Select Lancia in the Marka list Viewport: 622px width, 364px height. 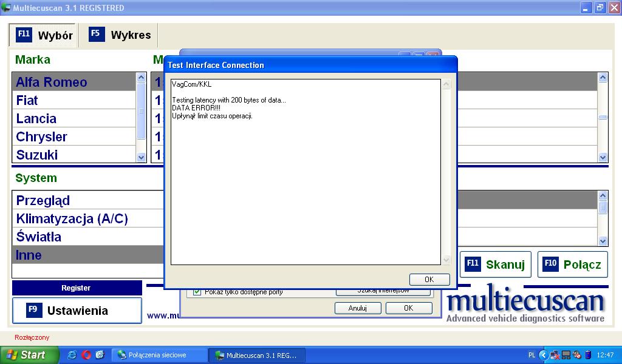pos(74,118)
